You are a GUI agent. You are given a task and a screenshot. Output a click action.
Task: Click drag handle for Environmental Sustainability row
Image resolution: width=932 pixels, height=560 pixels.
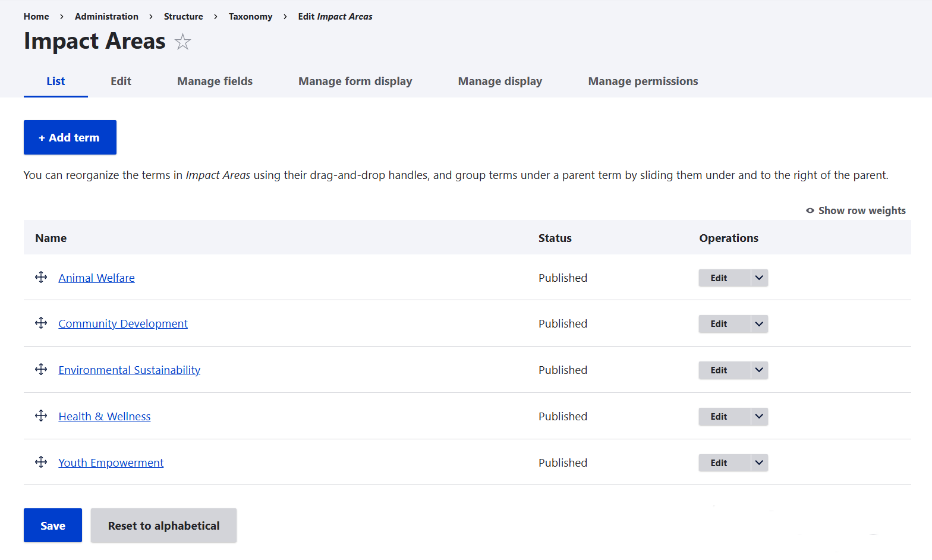[x=41, y=370]
